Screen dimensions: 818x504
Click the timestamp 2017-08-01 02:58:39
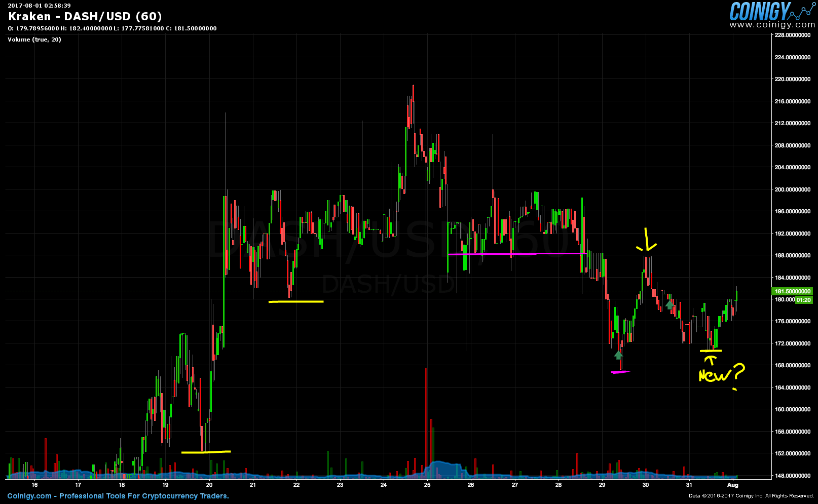click(x=39, y=6)
